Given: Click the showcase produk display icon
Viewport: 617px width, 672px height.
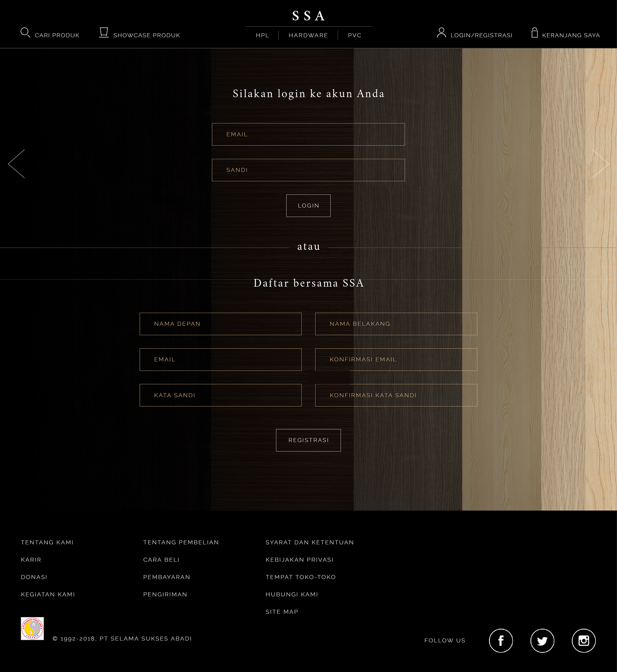Looking at the screenshot, I should 104,32.
